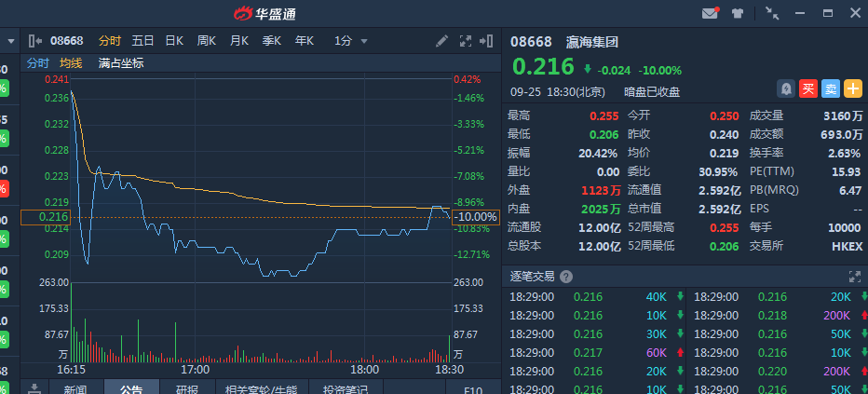Switch to 五日 chart tab

(142, 41)
